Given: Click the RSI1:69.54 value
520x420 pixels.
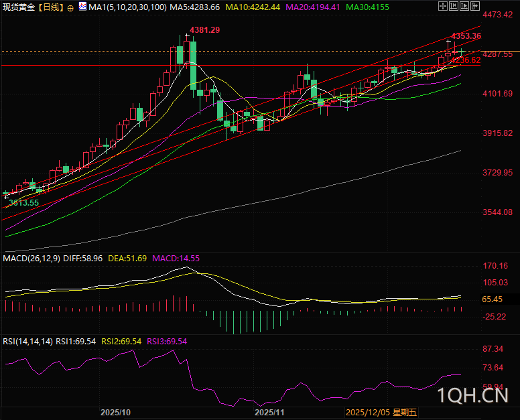Looking at the screenshot, I should (76, 341).
